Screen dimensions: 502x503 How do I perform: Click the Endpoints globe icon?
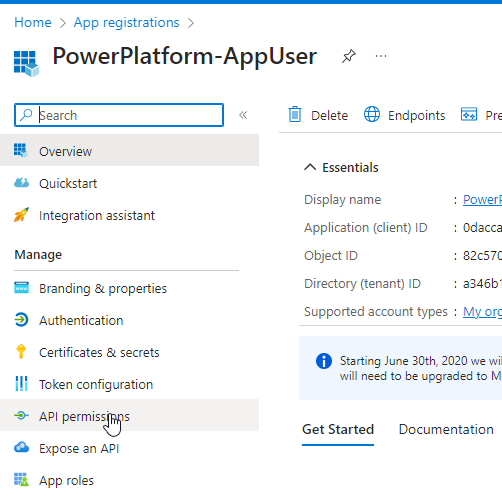pyautogui.click(x=372, y=114)
